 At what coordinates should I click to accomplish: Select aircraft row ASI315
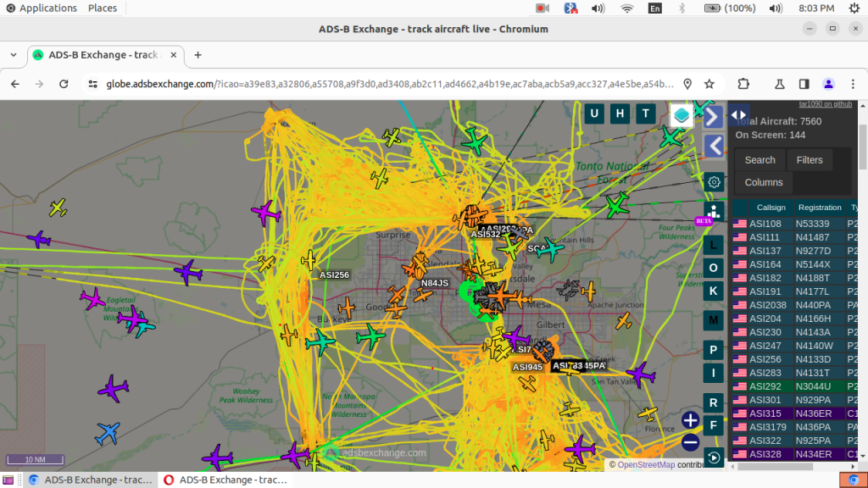point(794,413)
